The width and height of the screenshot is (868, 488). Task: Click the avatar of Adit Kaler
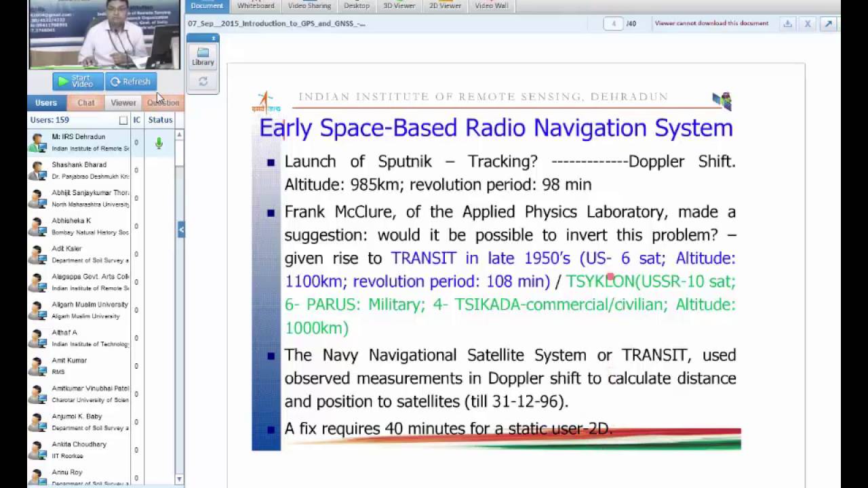click(x=37, y=254)
